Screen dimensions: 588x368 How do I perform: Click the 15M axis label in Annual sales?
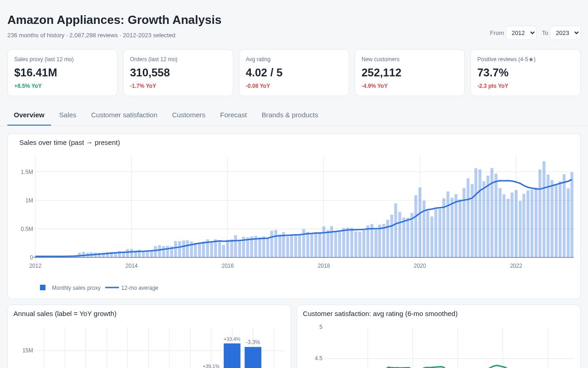(x=28, y=351)
